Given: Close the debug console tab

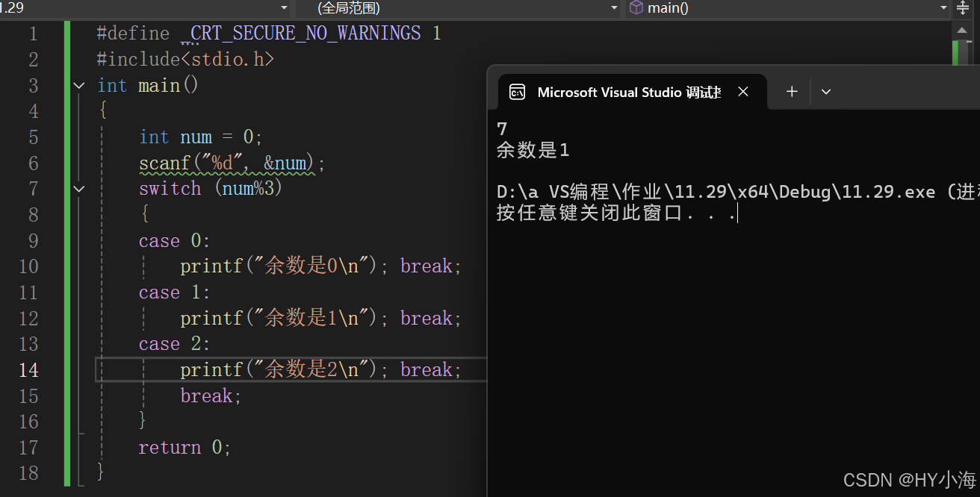Looking at the screenshot, I should (x=743, y=92).
